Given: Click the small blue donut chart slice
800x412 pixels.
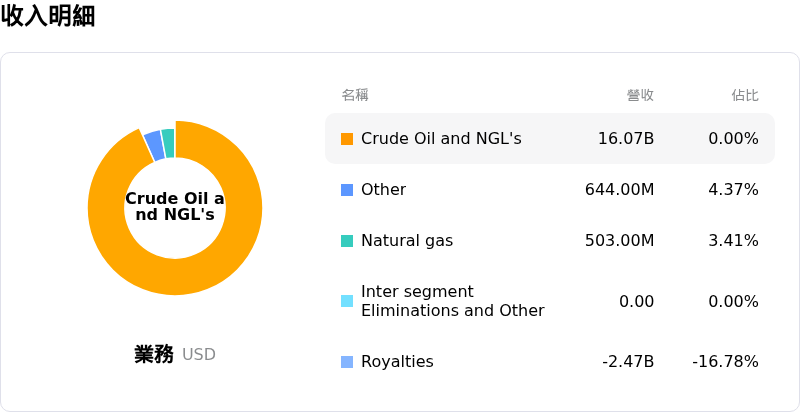Looking at the screenshot, I should 154,145.
